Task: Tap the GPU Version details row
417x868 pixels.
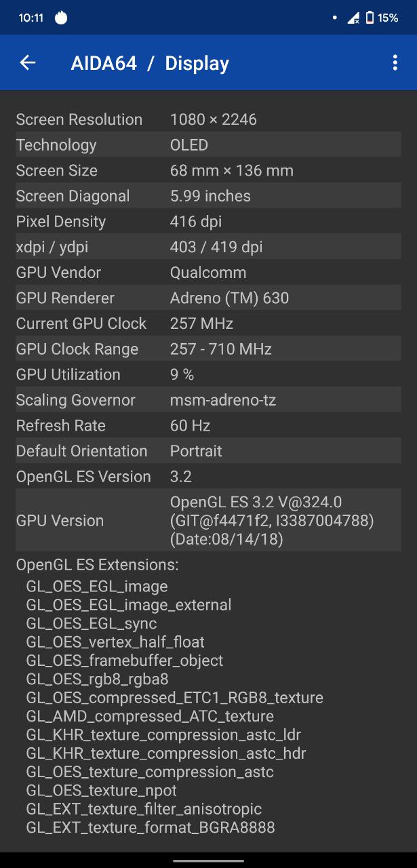Action: [208, 521]
